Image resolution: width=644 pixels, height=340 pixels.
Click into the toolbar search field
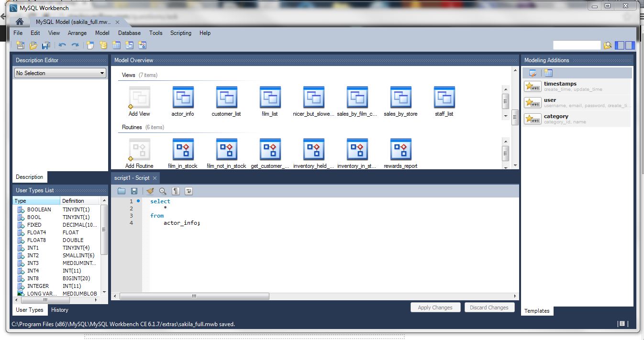tap(577, 45)
